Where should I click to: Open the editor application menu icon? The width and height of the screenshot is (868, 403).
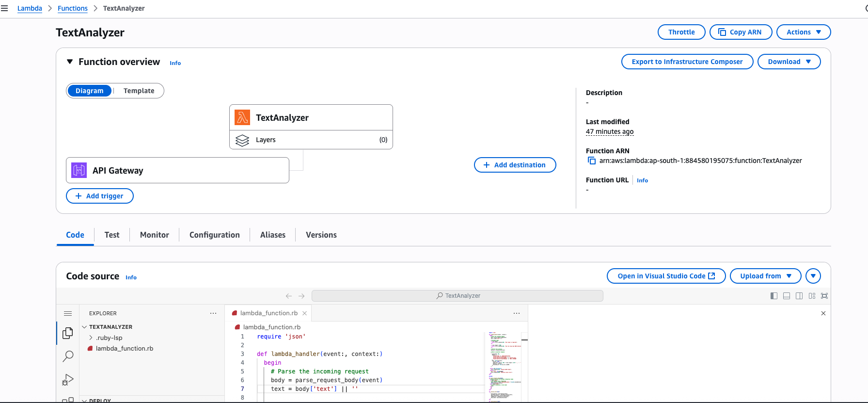click(68, 313)
